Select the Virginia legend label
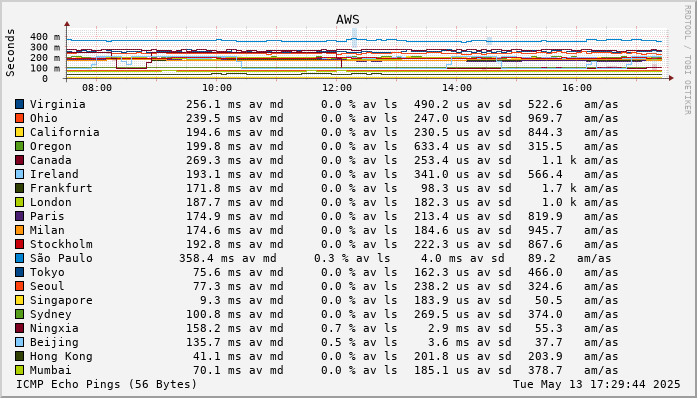 58,105
